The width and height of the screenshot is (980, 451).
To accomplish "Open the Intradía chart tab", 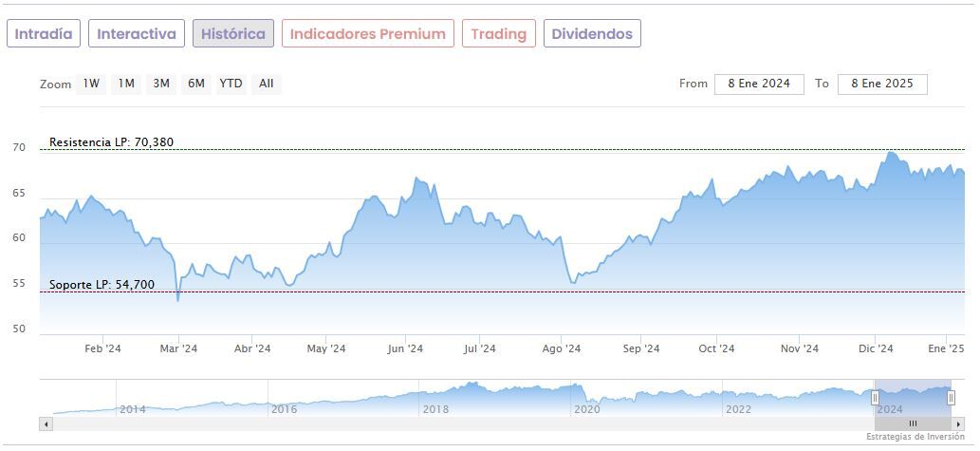I will 44,34.
